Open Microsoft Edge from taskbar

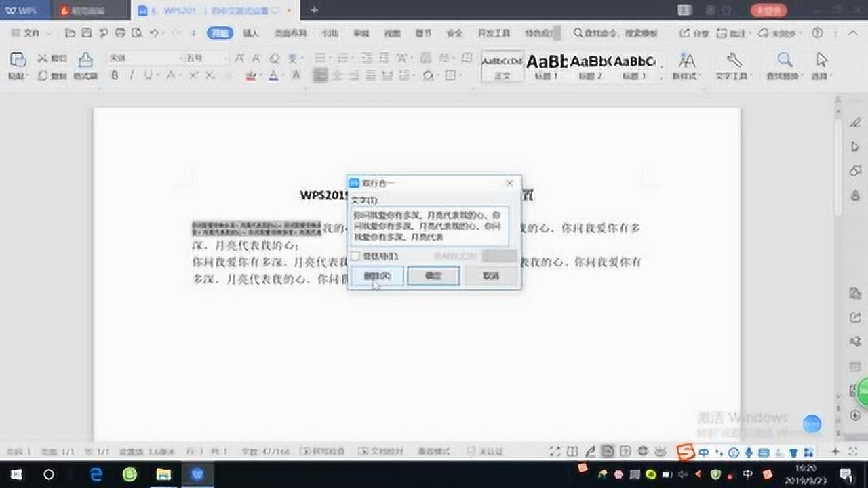point(96,474)
